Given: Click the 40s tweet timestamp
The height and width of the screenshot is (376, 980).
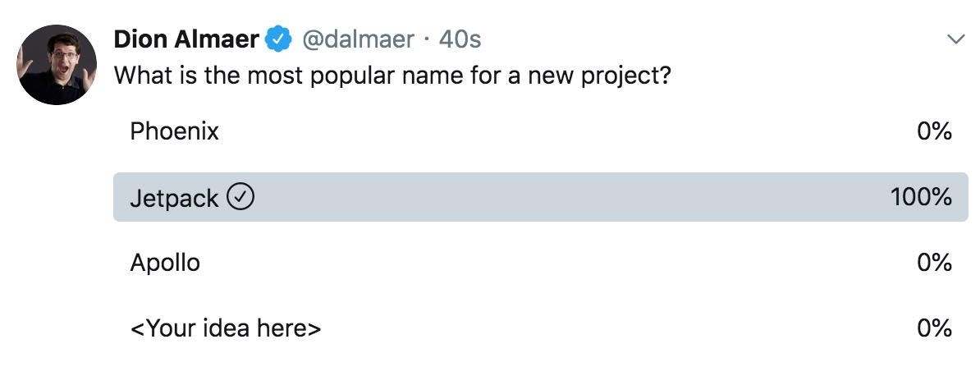Looking at the screenshot, I should (460, 39).
